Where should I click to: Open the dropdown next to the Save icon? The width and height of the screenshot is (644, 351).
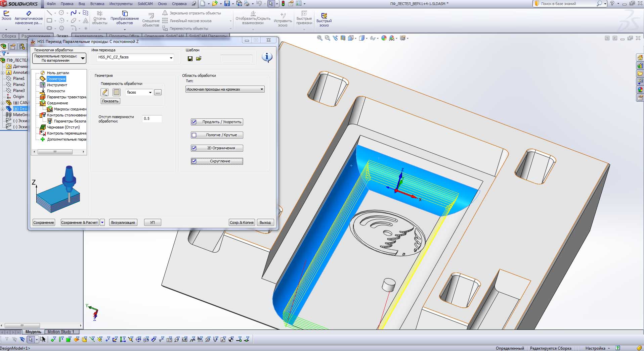pos(233,4)
